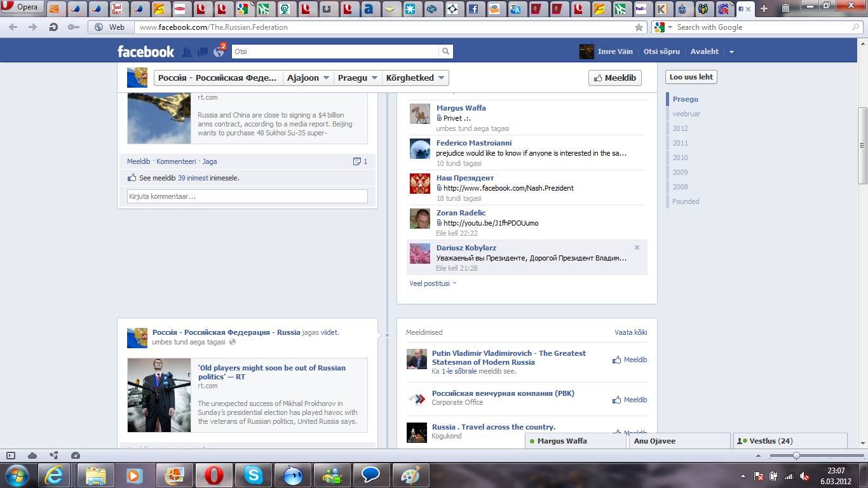Open Opera Link cloud icon
Viewport: 868px width, 488px height.
[32, 456]
